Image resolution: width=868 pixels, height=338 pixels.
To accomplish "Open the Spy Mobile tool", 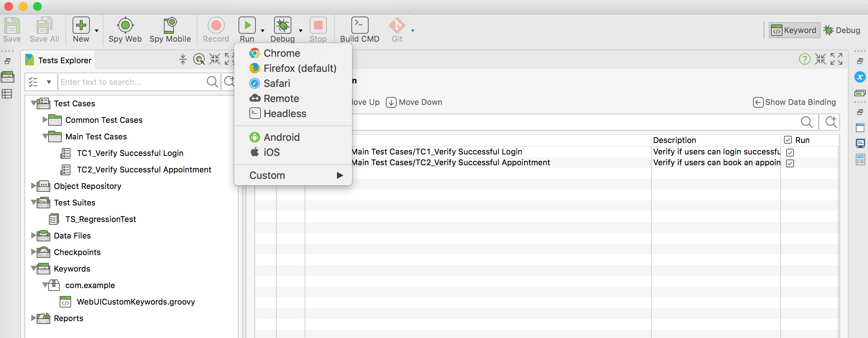I will pos(170,26).
